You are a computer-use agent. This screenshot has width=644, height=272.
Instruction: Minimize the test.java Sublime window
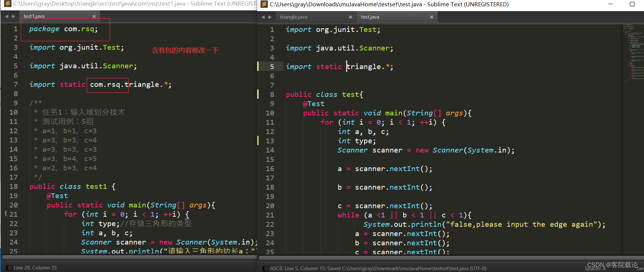(611, 4)
